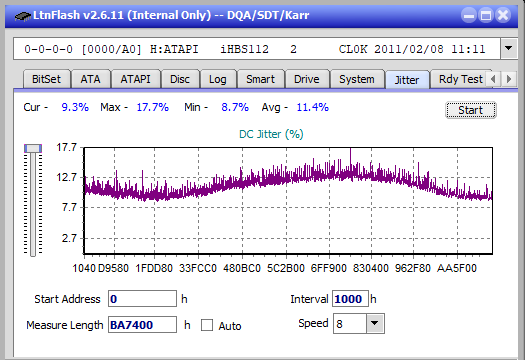The width and height of the screenshot is (525, 360).
Task: Click the 'DC Jitter (%)' chart title
Action: (271, 134)
